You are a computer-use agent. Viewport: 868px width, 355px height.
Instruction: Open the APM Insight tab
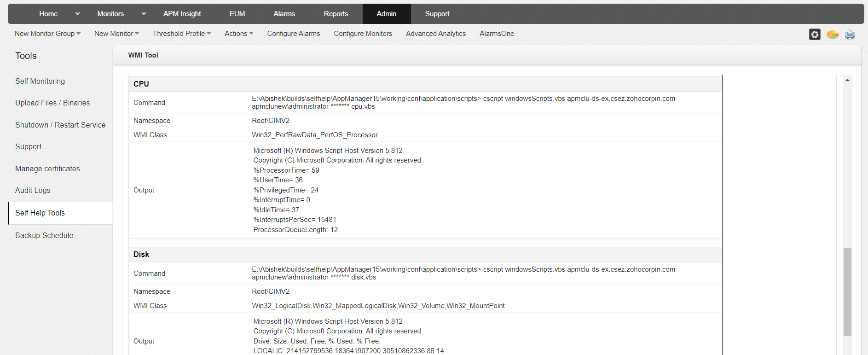click(x=182, y=14)
